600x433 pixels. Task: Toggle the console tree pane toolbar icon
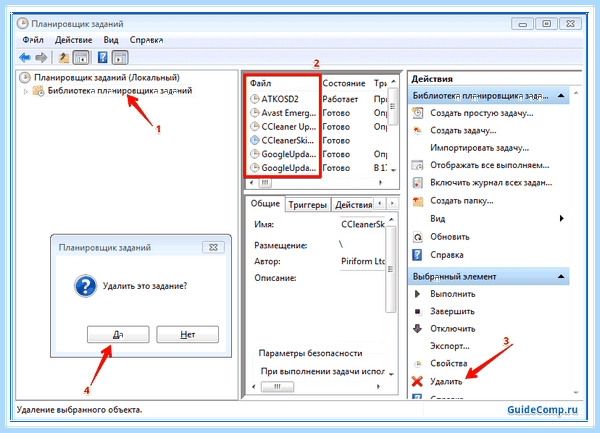(81, 58)
